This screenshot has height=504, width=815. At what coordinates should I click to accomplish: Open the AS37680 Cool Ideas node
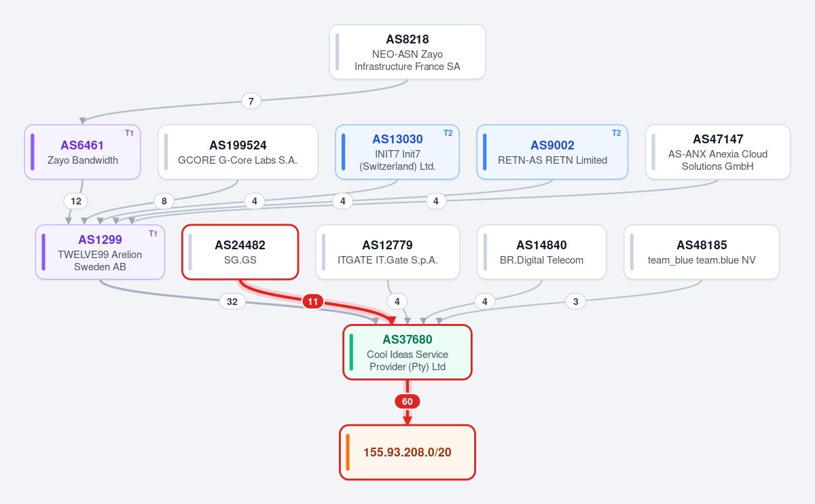407,352
